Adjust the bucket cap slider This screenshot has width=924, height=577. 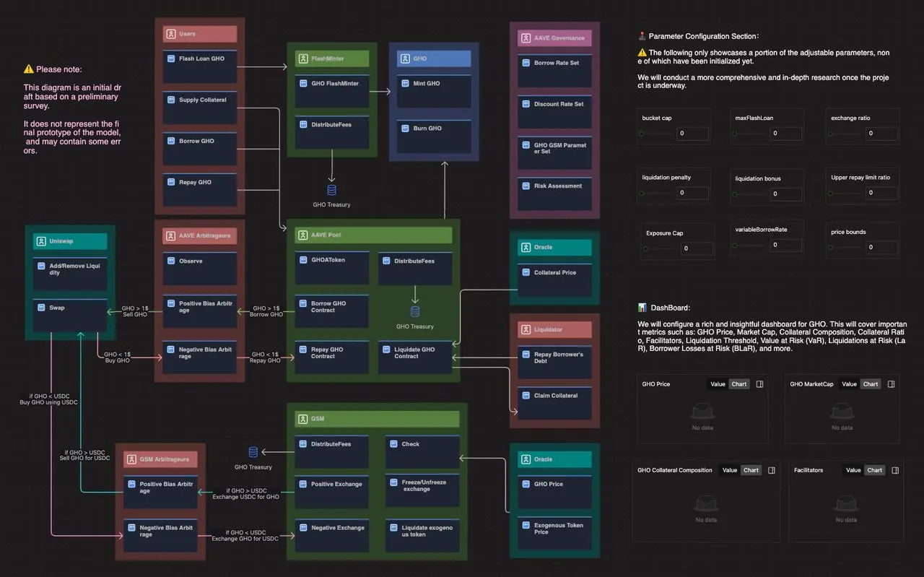pos(657,134)
